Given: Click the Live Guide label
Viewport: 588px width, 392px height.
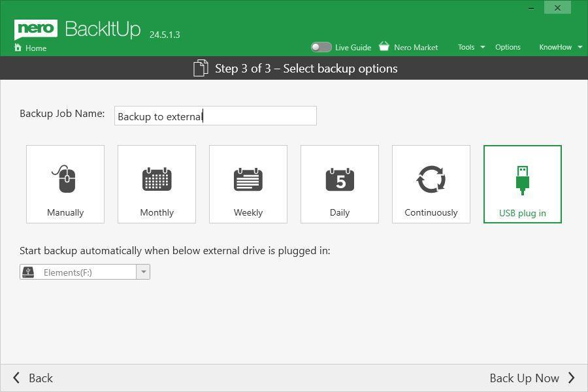Looking at the screenshot, I should pyautogui.click(x=353, y=47).
